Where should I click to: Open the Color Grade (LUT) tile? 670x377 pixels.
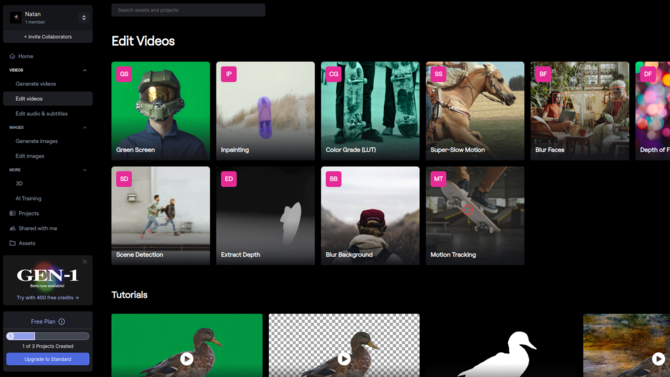[370, 111]
